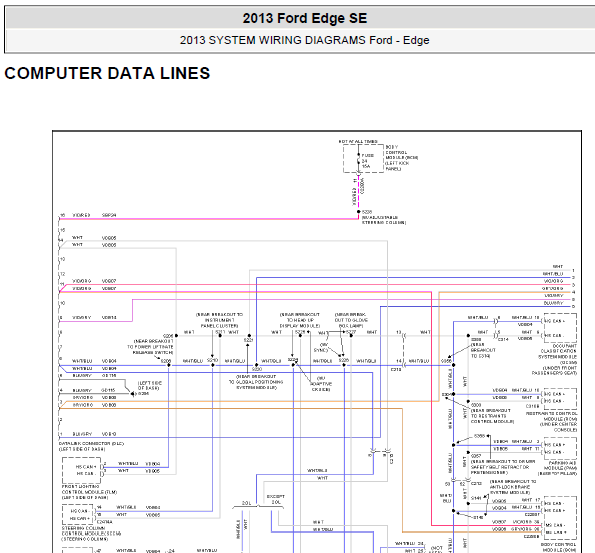Click the "Data Link Connector (DLC)" label
The height and width of the screenshot is (553, 595).
[91, 443]
